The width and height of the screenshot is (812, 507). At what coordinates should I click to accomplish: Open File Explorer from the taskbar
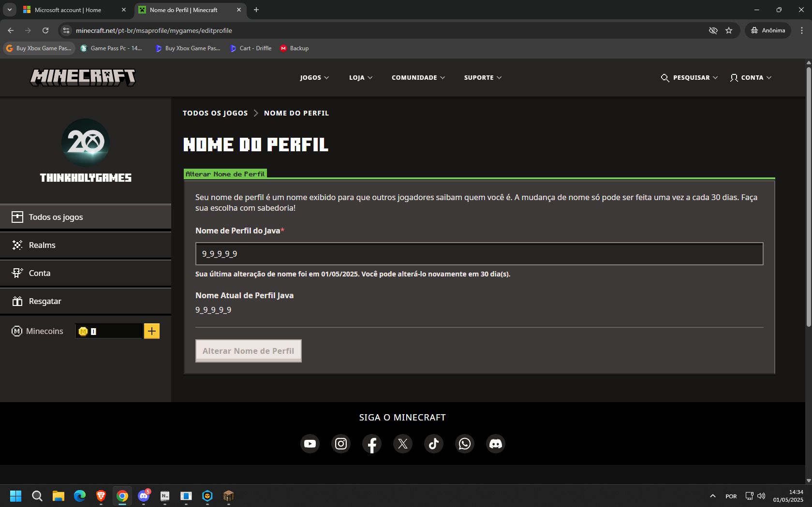[59, 496]
